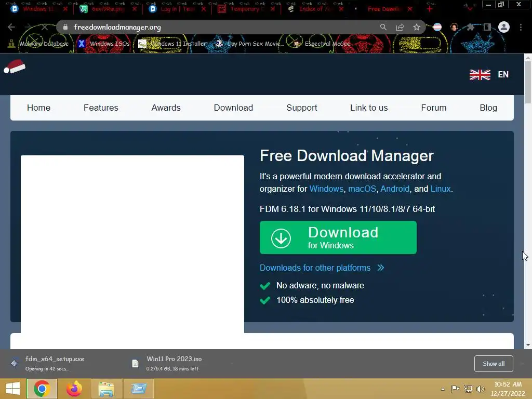
Task: Open the Windows ISOs bookmark
Action: (103, 44)
